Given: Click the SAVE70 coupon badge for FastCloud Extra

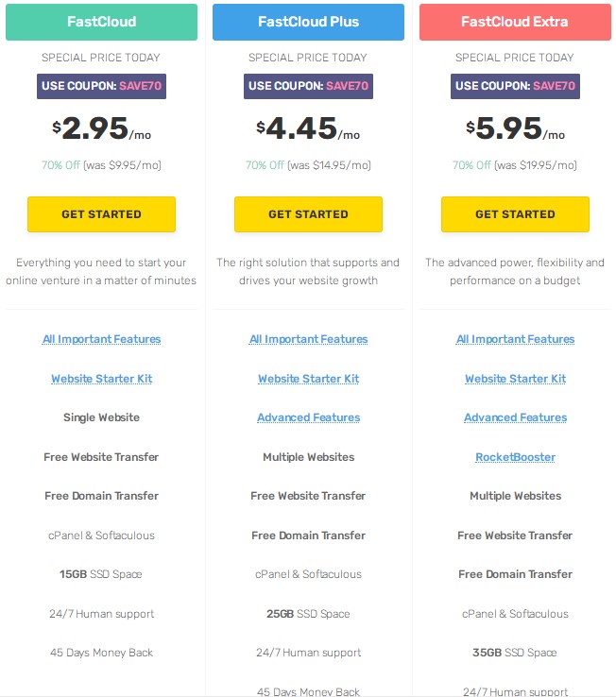Looking at the screenshot, I should pyautogui.click(x=515, y=86).
